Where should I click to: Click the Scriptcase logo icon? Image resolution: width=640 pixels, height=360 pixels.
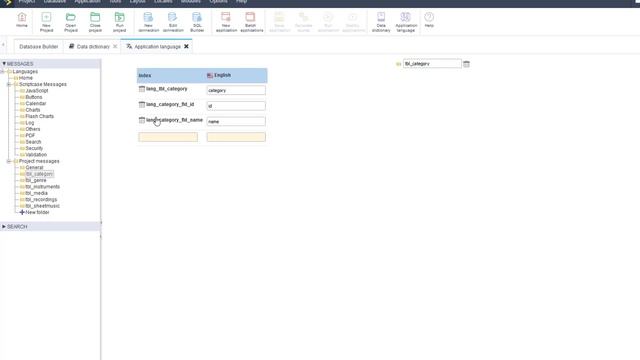(7, 2)
